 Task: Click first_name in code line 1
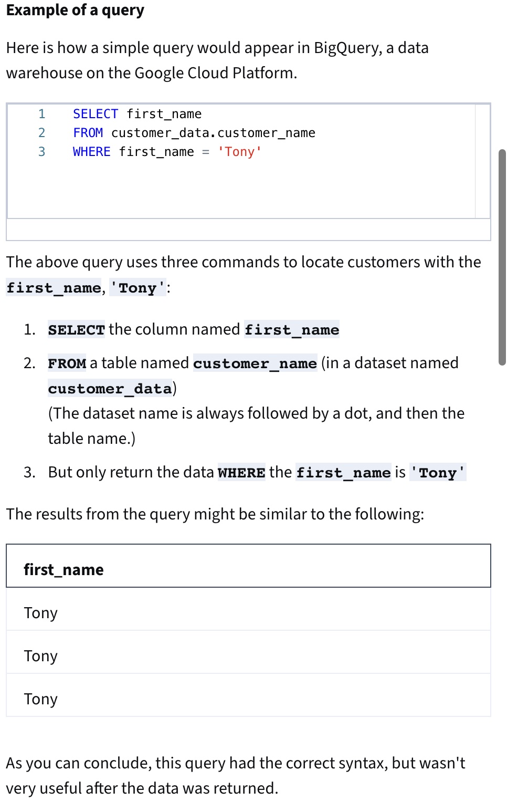click(164, 114)
